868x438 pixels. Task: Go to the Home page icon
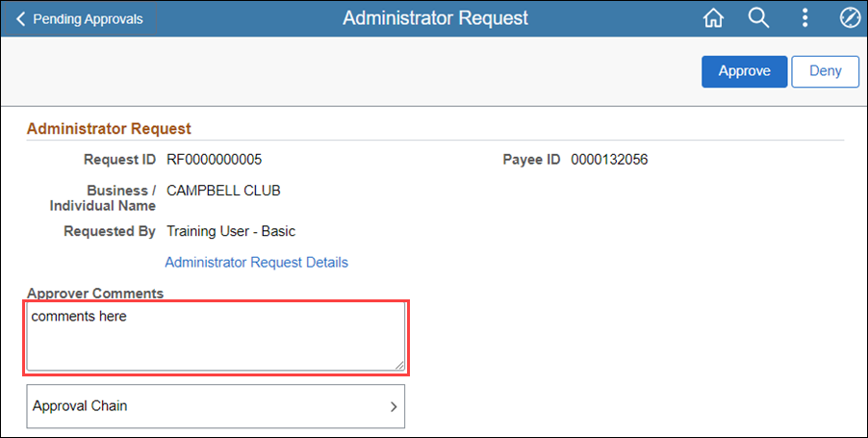(x=713, y=18)
